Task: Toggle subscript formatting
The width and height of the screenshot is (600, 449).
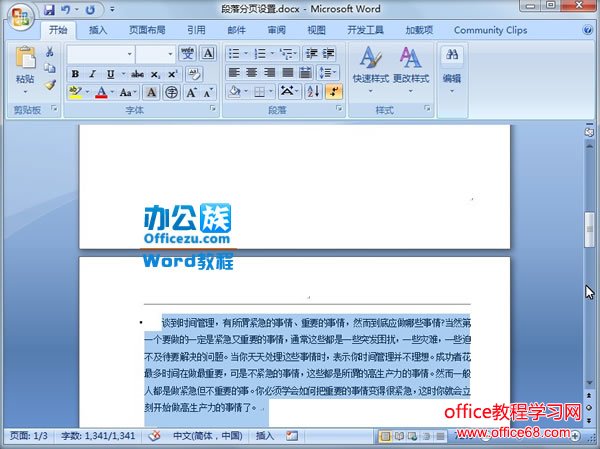Action: tap(155, 74)
